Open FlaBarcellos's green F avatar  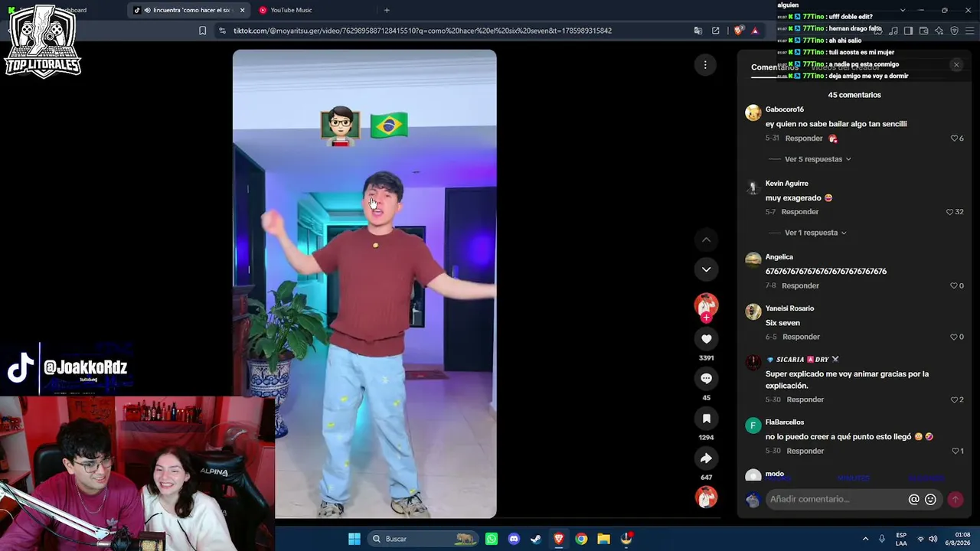coord(753,425)
